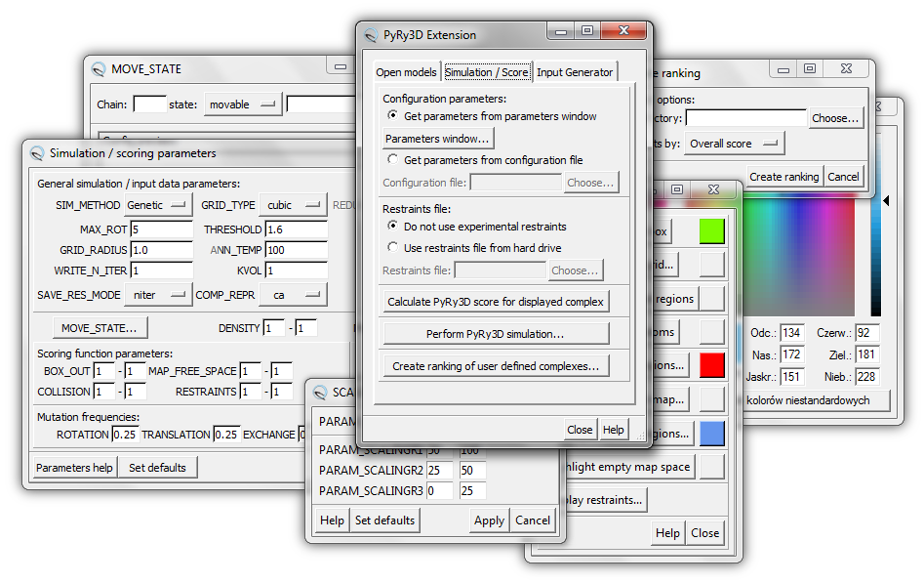Click Create ranking button

coord(783,177)
